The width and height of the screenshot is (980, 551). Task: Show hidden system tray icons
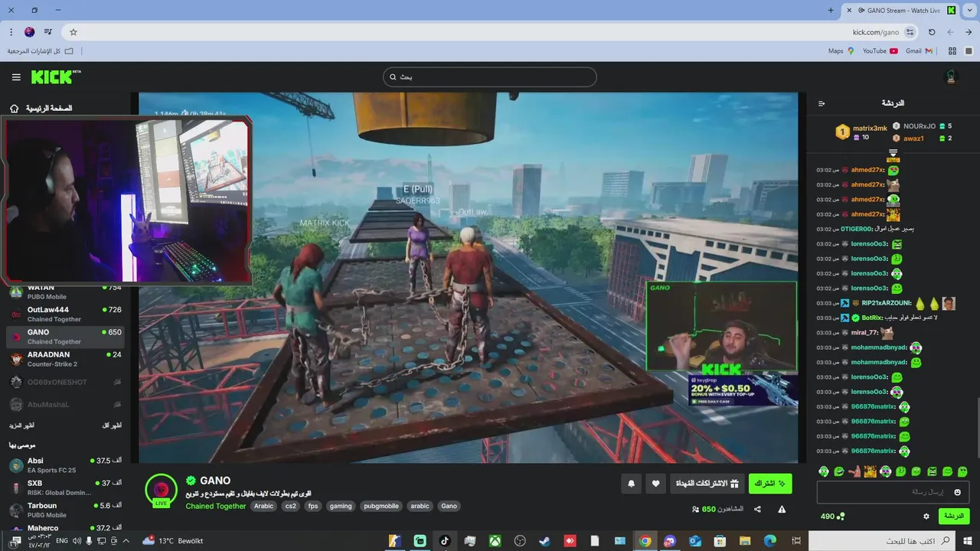point(126,541)
